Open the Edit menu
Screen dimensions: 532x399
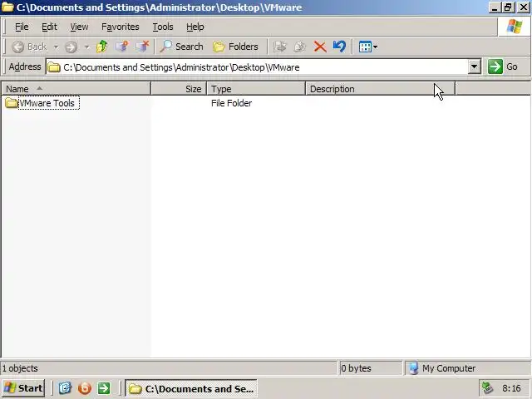(49, 27)
